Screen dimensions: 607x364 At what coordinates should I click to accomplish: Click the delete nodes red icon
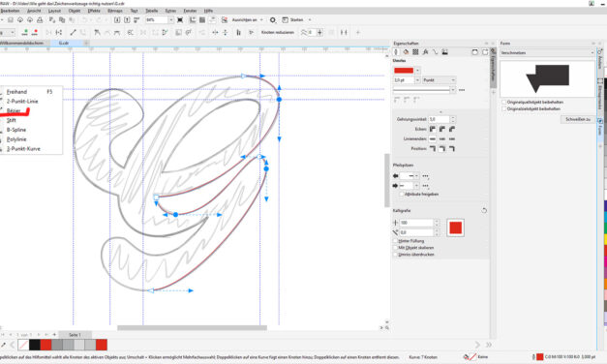(x=35, y=32)
